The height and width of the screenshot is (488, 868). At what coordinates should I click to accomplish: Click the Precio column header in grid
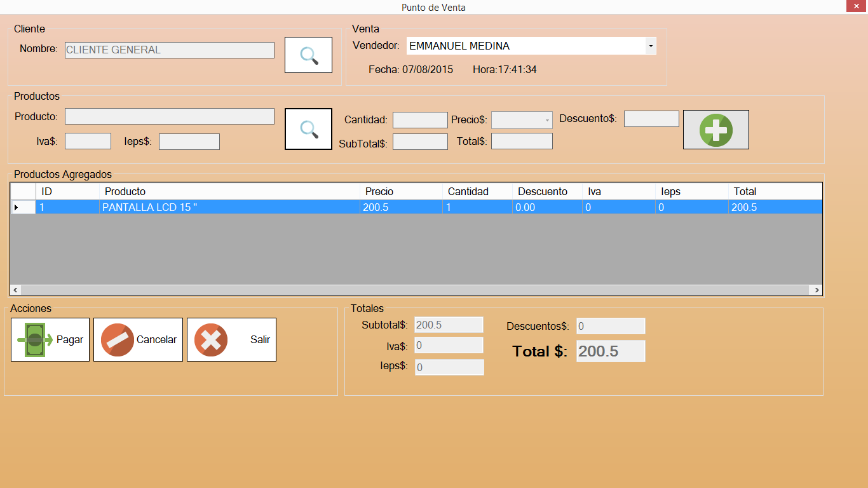coord(400,191)
